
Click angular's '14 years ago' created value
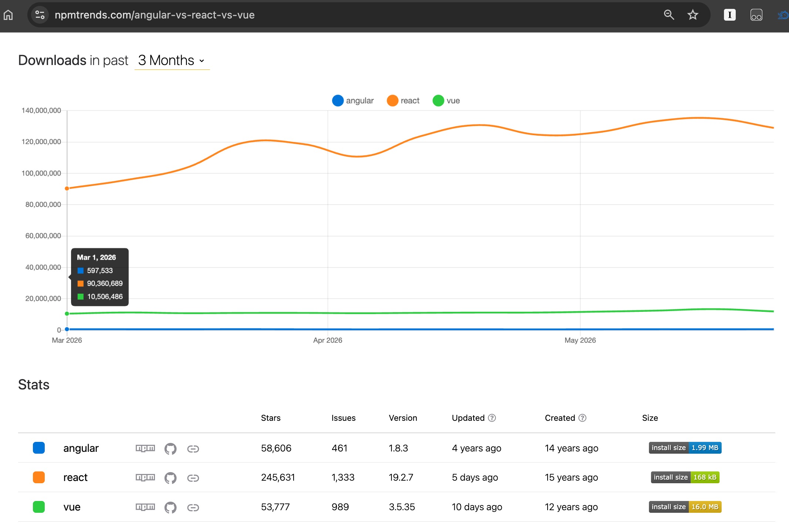572,448
